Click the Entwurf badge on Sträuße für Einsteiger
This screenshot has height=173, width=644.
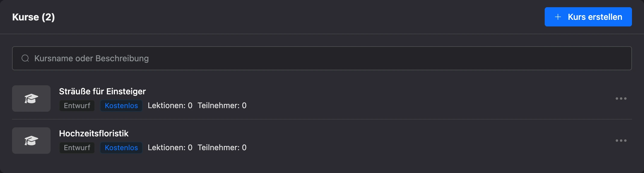(77, 106)
